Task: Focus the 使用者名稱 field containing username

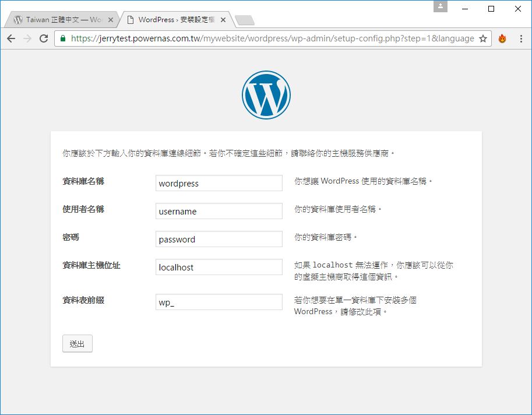Action: point(219,211)
